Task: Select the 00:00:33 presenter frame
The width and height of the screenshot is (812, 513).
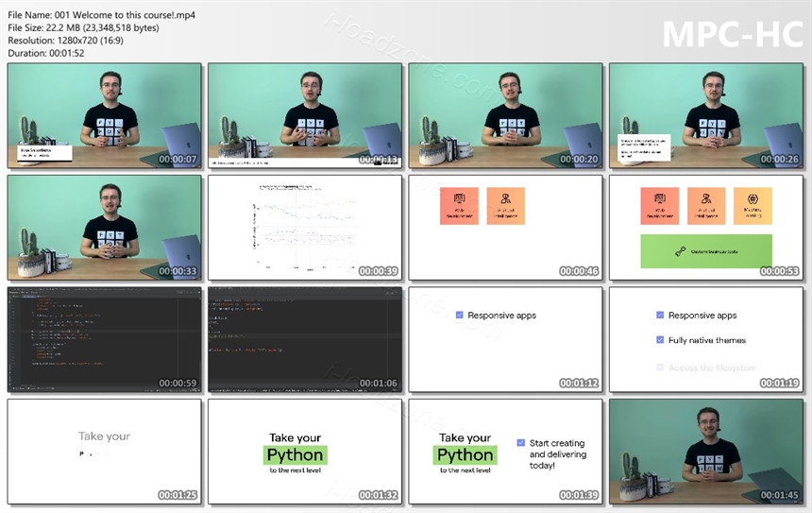Action: pyautogui.click(x=105, y=228)
